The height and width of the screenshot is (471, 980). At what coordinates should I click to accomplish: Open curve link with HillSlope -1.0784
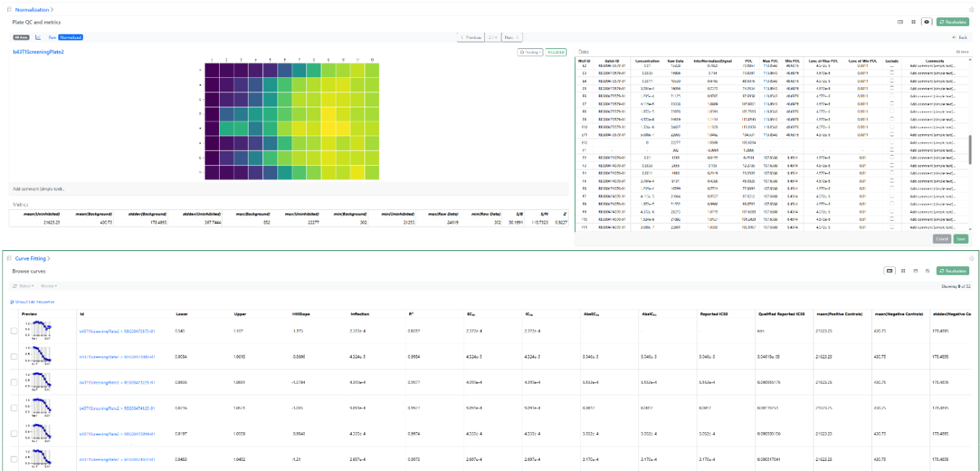point(117,382)
